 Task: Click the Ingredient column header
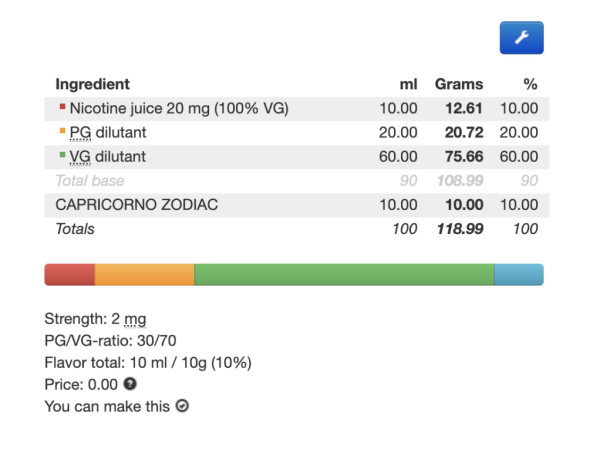(x=92, y=84)
